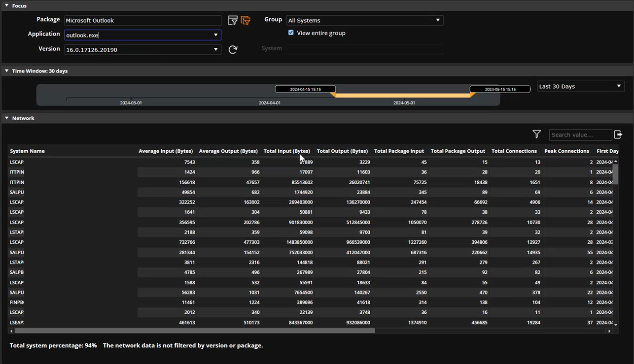Click the orange clear-filter icon
Viewport: 634px width, 364px height.
coord(246,20)
